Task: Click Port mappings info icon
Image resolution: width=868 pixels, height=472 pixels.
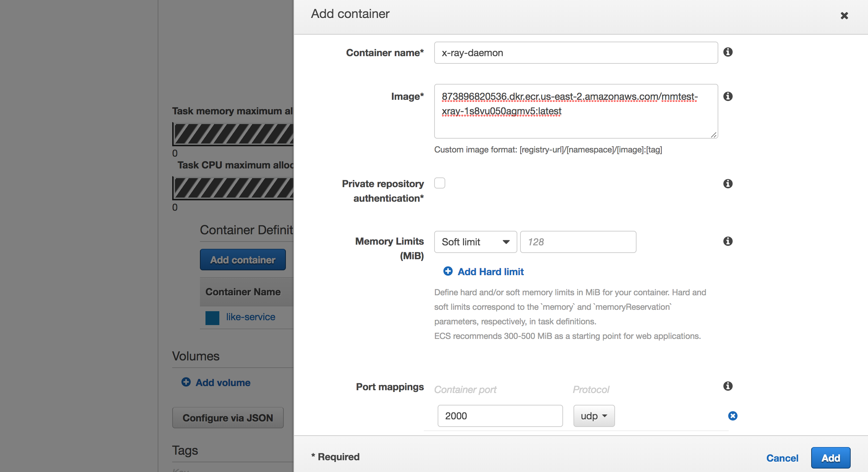Action: point(728,386)
